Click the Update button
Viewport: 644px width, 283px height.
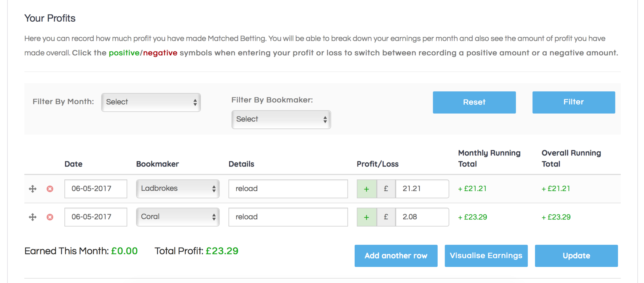point(576,256)
